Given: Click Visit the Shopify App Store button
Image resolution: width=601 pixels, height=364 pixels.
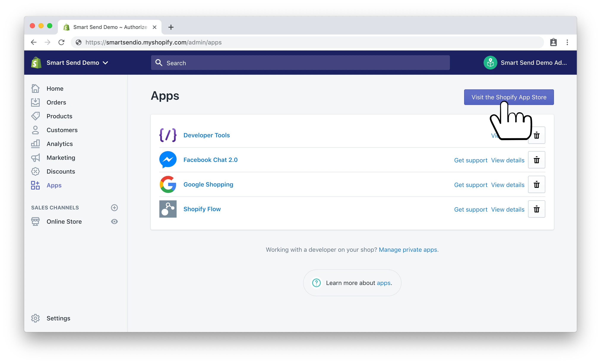Looking at the screenshot, I should 509,97.
